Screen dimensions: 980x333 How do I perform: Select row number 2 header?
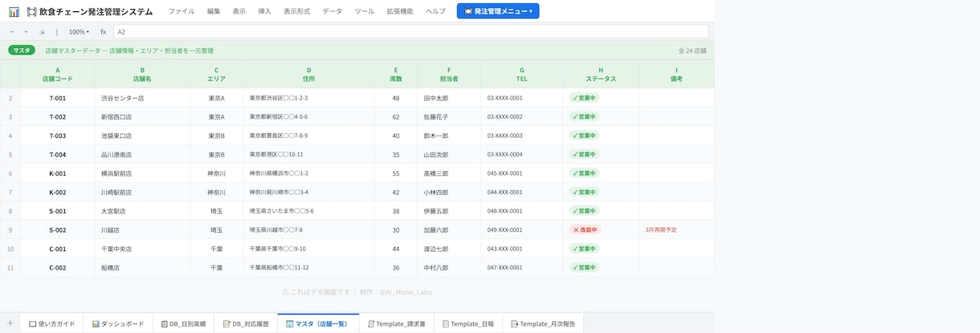(10, 98)
